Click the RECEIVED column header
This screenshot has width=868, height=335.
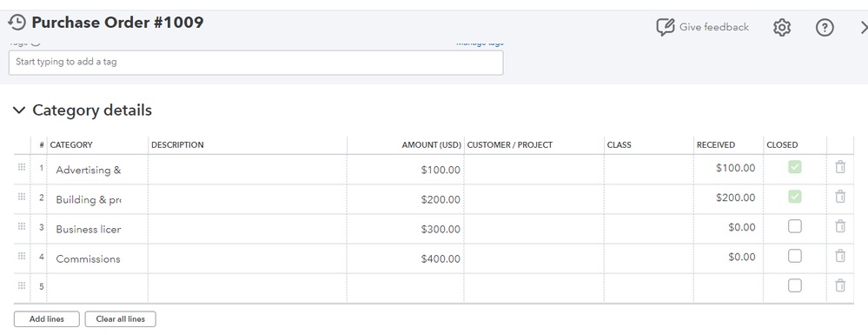(716, 144)
